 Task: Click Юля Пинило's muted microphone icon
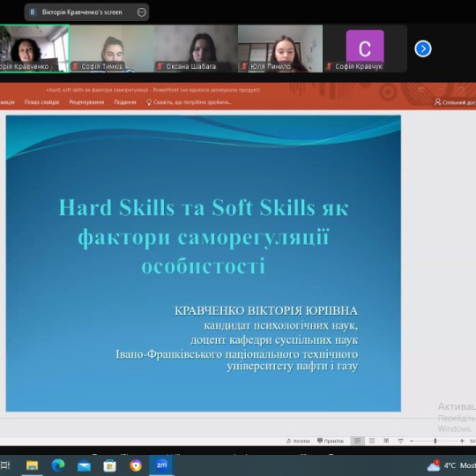coord(243,66)
